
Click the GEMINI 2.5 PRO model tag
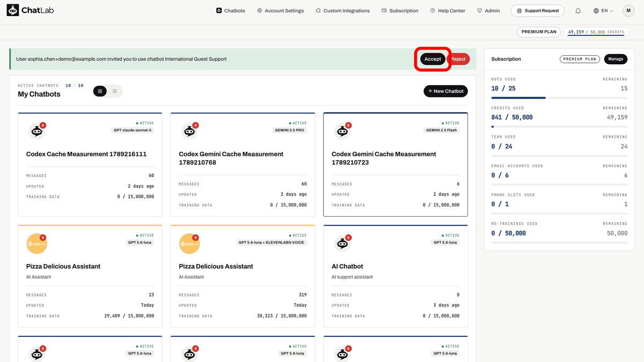point(290,130)
